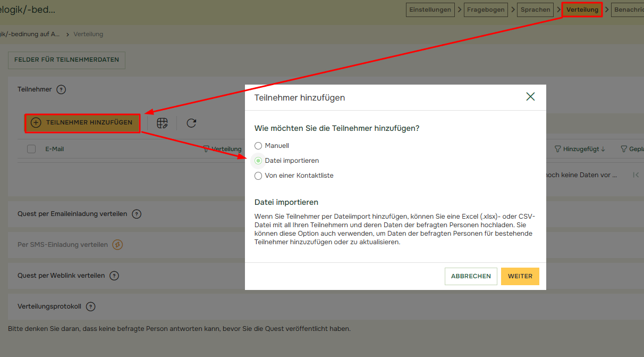The image size is (644, 357).
Task: Tick the select-all checkbox beside E-Mail
Action: click(x=31, y=150)
